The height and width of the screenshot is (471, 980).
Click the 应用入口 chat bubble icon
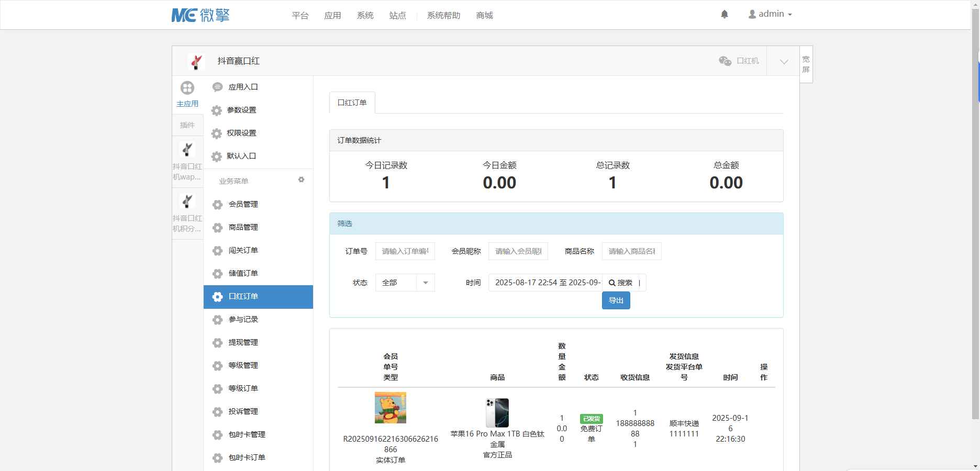click(217, 87)
